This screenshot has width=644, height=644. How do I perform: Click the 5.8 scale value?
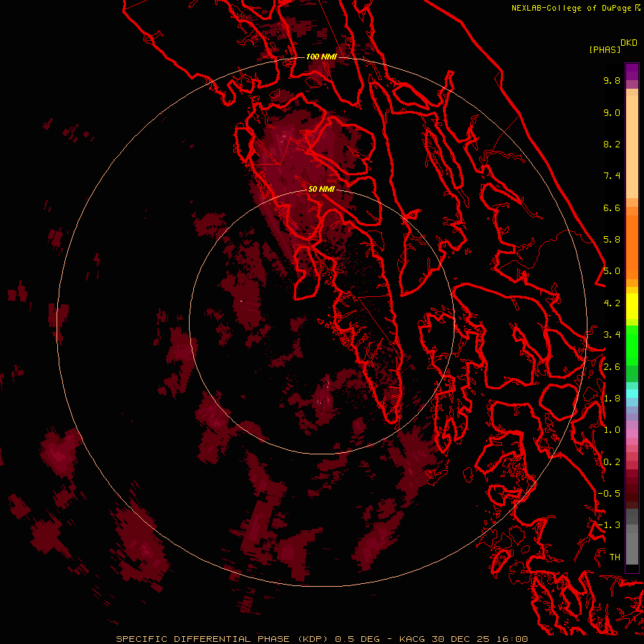[612, 240]
